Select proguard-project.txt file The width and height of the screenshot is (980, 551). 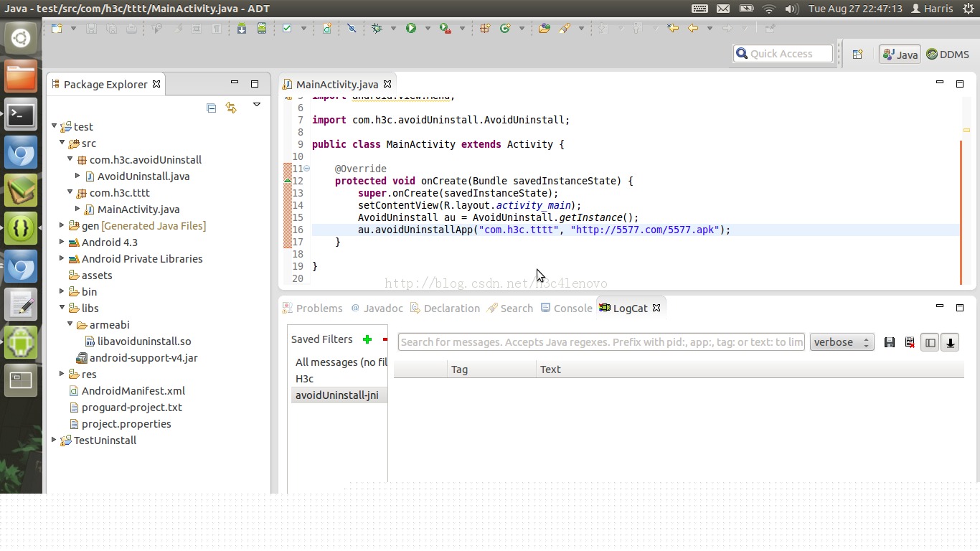tap(132, 407)
